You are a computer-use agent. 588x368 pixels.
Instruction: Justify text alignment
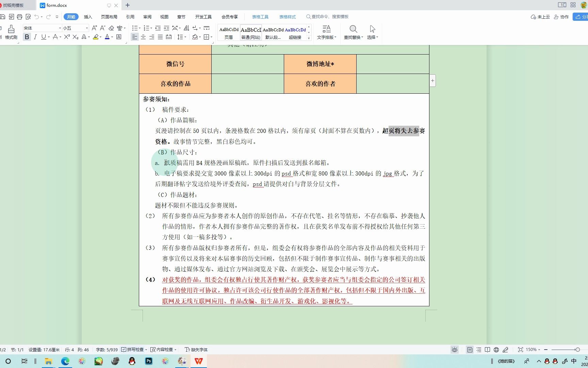click(x=160, y=37)
